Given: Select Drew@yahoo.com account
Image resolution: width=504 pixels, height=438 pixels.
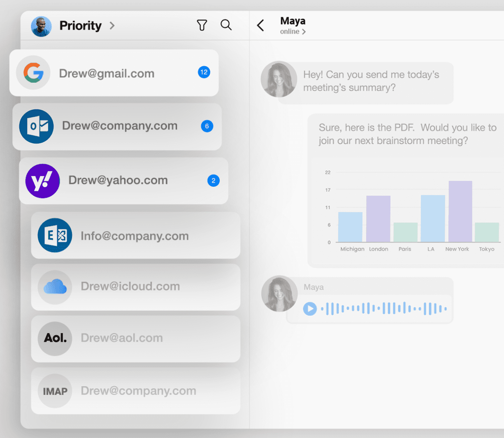Looking at the screenshot, I should pos(124,181).
